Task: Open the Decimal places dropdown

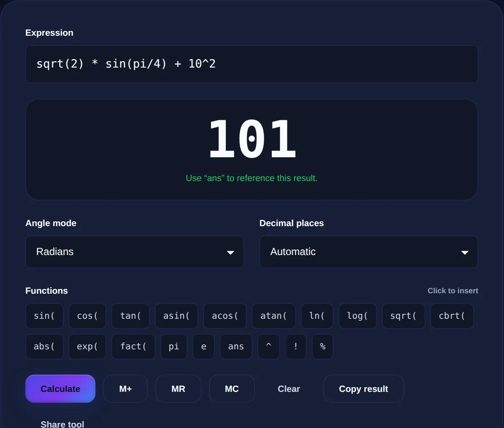Action: (x=369, y=252)
